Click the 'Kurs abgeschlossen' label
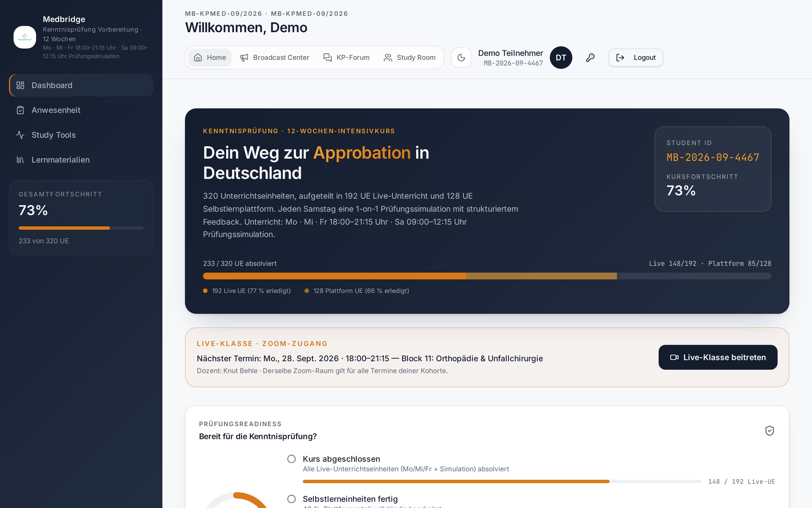 pyautogui.click(x=341, y=459)
